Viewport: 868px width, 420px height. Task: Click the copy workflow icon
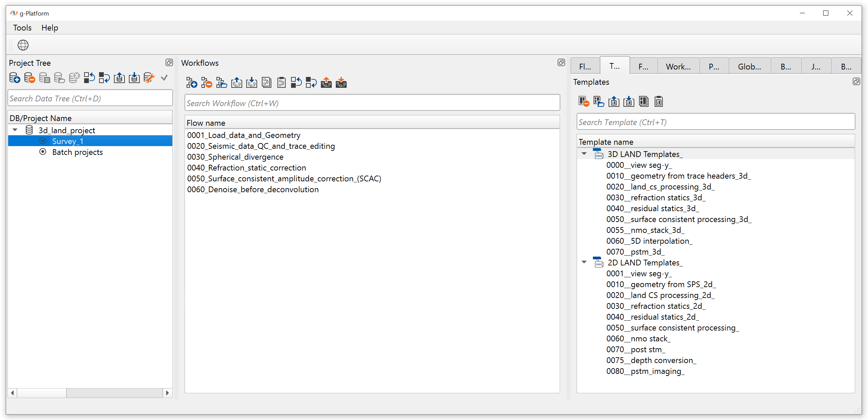(267, 83)
